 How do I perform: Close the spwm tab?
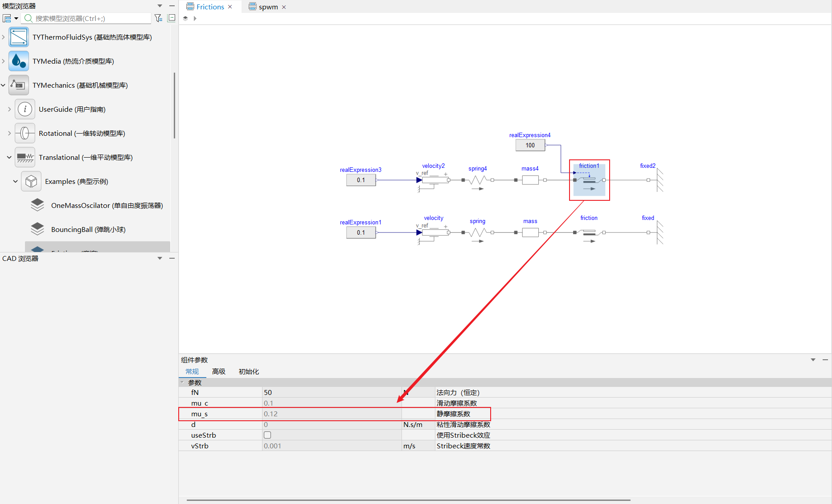coord(284,7)
